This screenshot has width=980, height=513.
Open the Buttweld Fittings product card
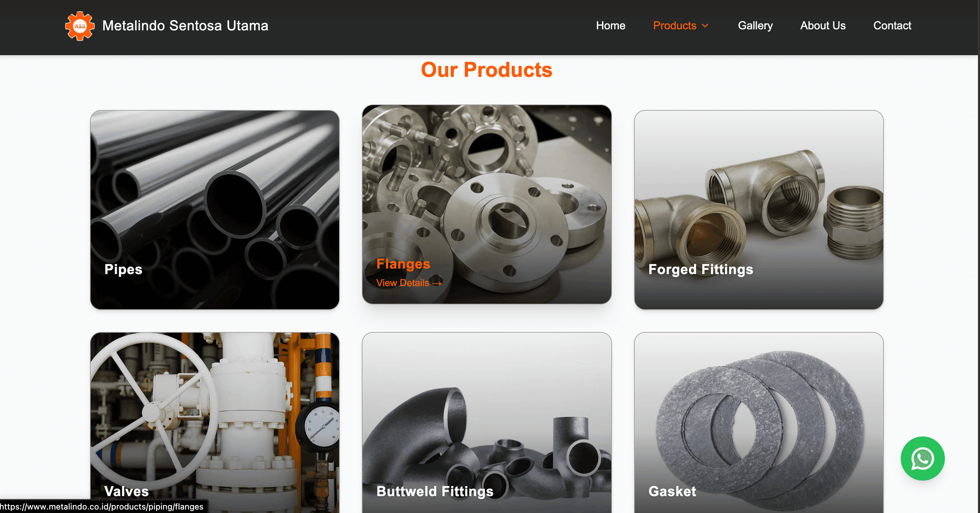(x=487, y=422)
